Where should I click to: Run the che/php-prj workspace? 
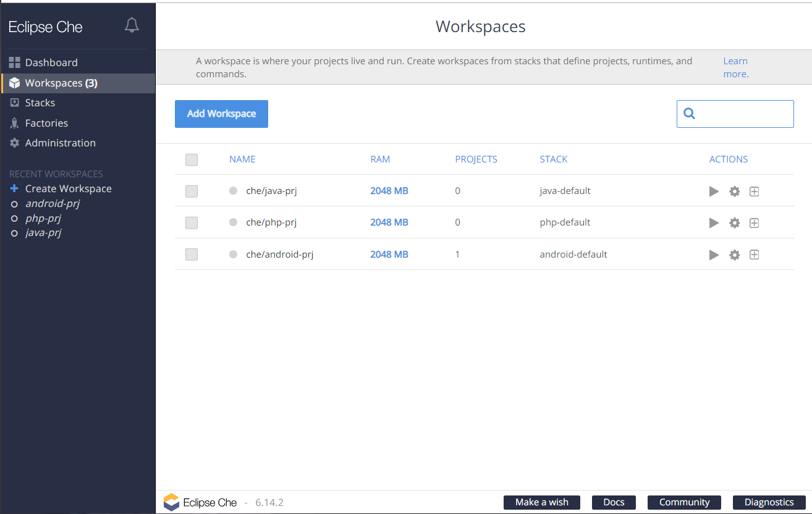click(x=714, y=223)
